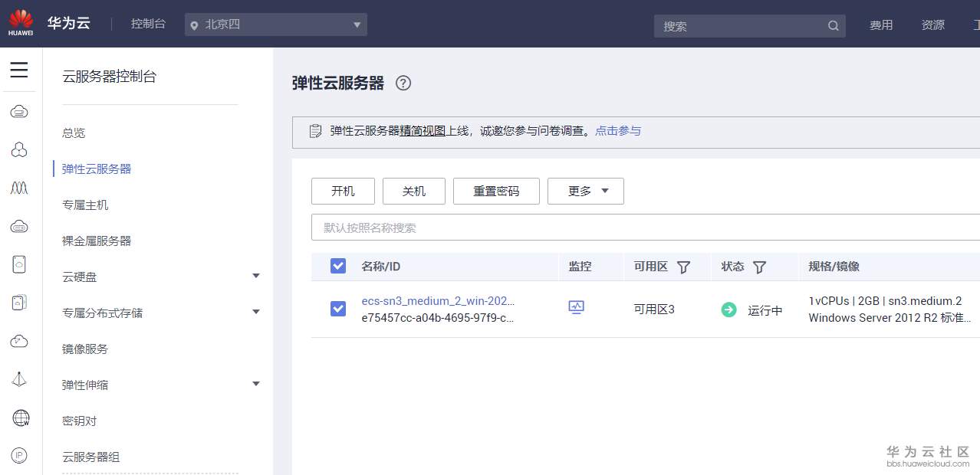Open the bare metal server sidebar icon
The height and width of the screenshot is (475, 980).
coord(19,226)
